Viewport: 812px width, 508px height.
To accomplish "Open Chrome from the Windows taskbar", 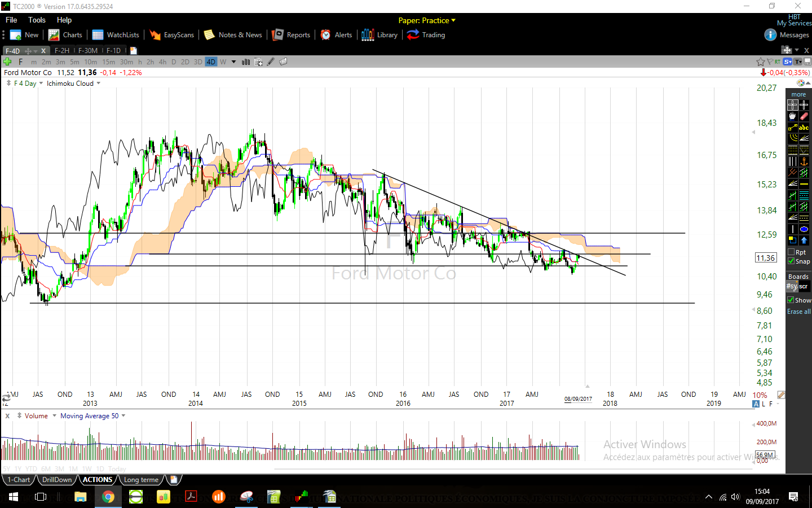I will [108, 497].
